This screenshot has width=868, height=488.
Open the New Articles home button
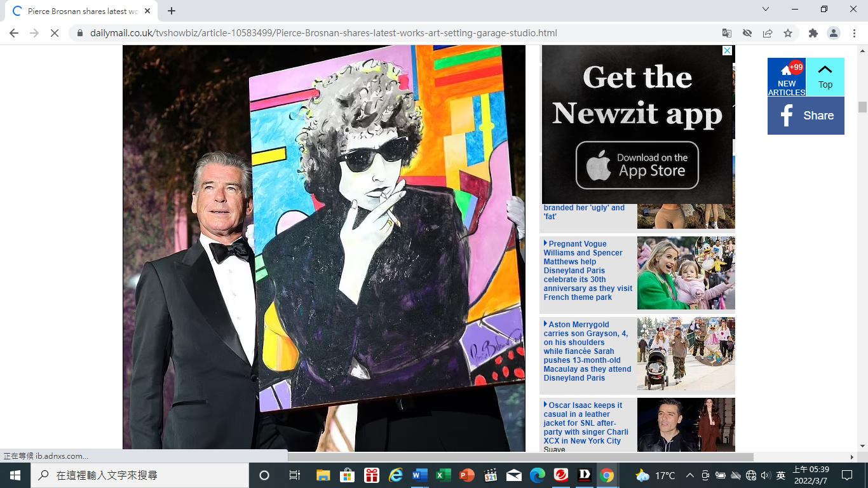pos(787,77)
